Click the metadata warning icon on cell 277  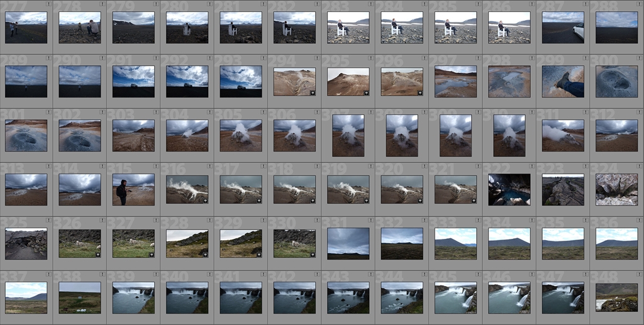pyautogui.click(x=48, y=4)
